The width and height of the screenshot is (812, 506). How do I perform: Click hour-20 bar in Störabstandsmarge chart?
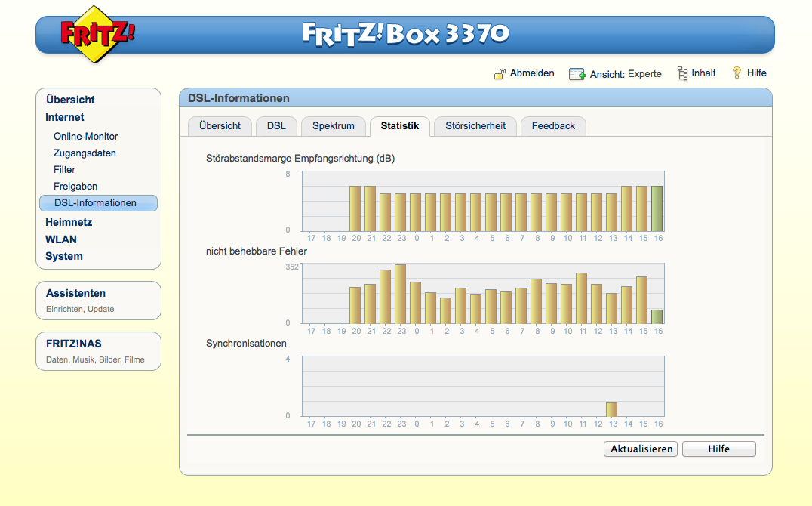pyautogui.click(x=355, y=208)
